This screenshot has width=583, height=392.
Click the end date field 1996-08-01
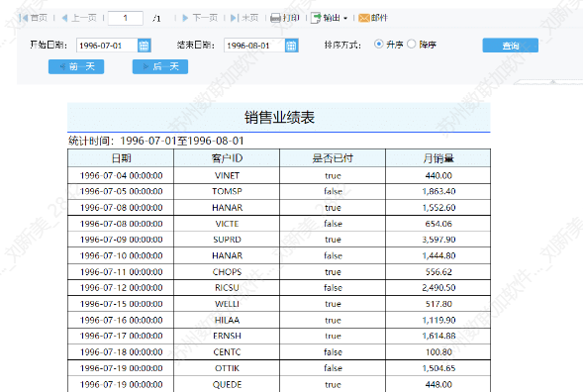click(254, 46)
